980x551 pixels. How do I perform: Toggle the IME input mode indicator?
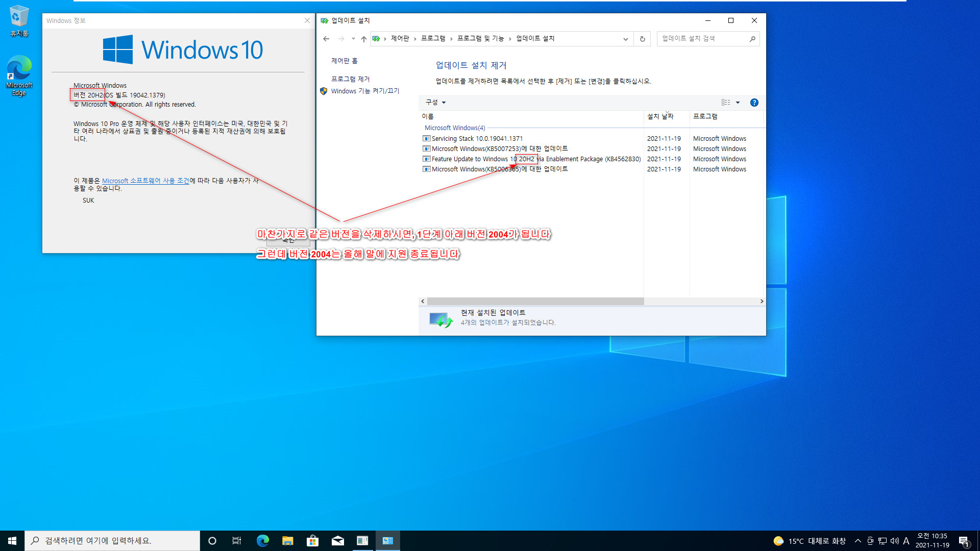click(x=906, y=541)
